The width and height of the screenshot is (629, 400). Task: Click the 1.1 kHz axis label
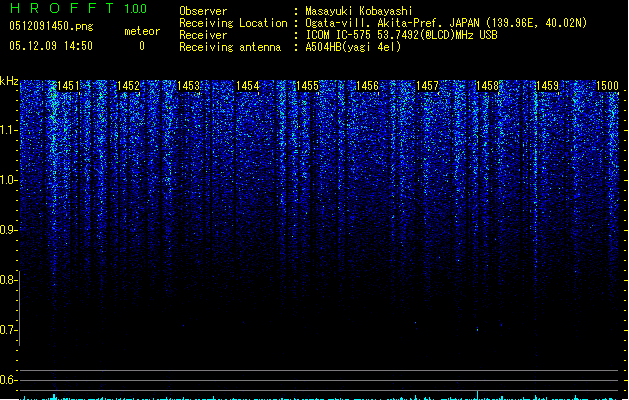tap(8, 130)
